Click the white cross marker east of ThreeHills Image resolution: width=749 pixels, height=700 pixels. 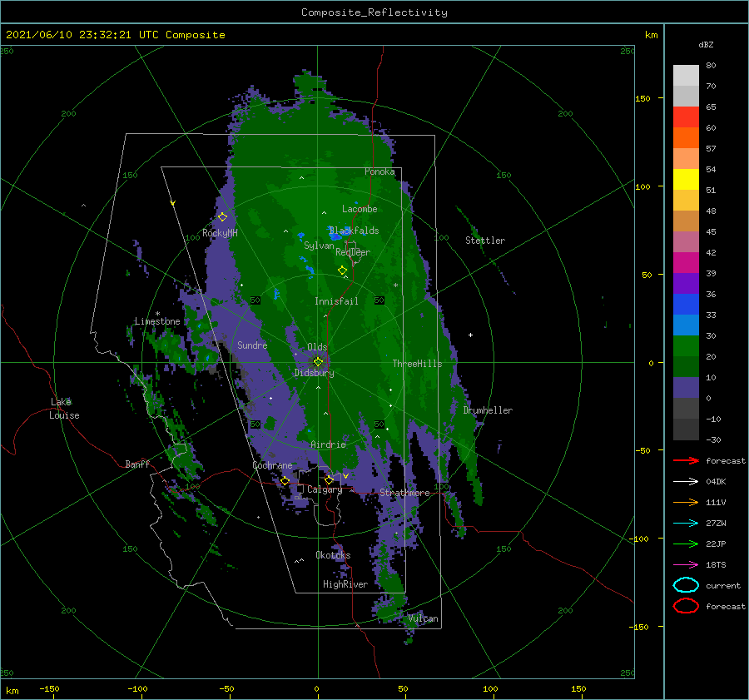click(x=470, y=335)
